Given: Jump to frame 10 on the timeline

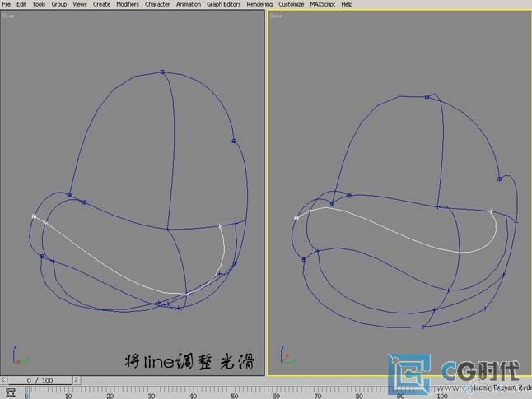Looking at the screenshot, I should tap(68, 396).
